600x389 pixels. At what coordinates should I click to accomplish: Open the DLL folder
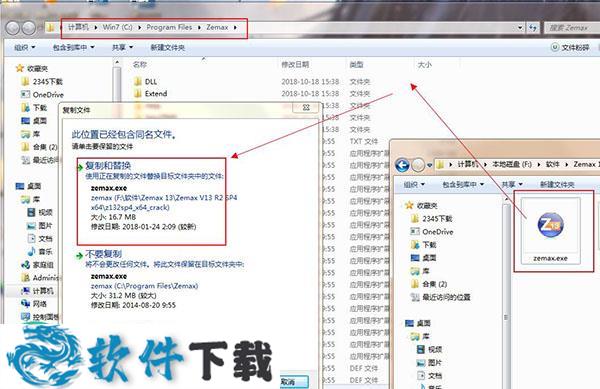145,81
